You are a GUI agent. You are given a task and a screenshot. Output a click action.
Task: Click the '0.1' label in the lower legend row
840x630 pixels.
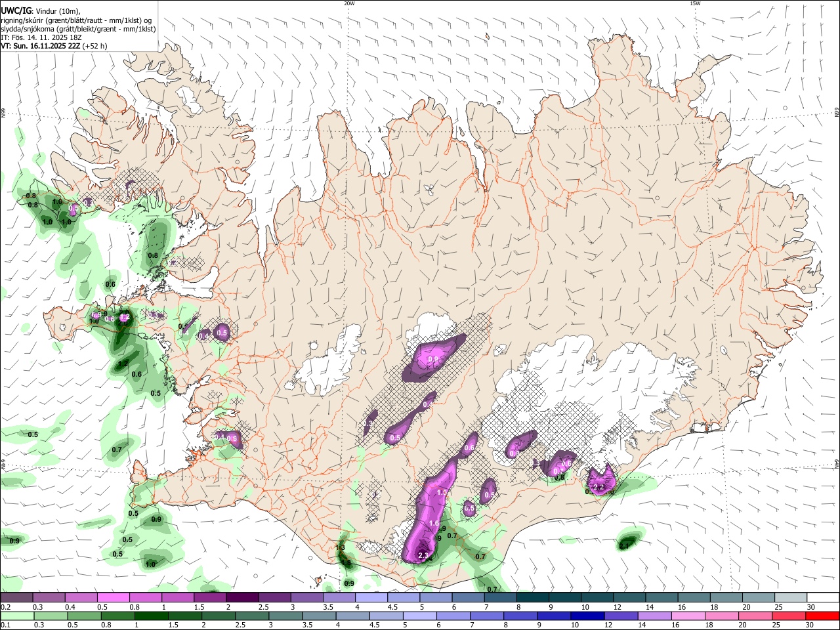click(x=6, y=625)
